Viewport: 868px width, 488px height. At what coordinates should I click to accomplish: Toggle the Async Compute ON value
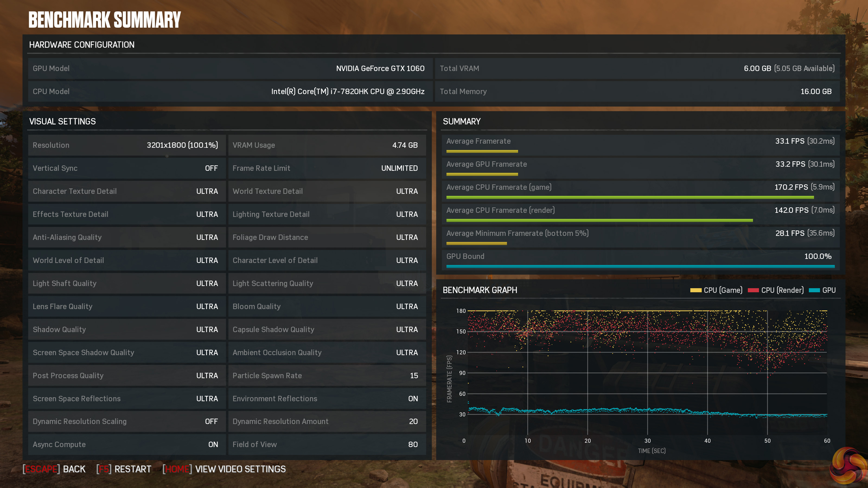pyautogui.click(x=213, y=445)
